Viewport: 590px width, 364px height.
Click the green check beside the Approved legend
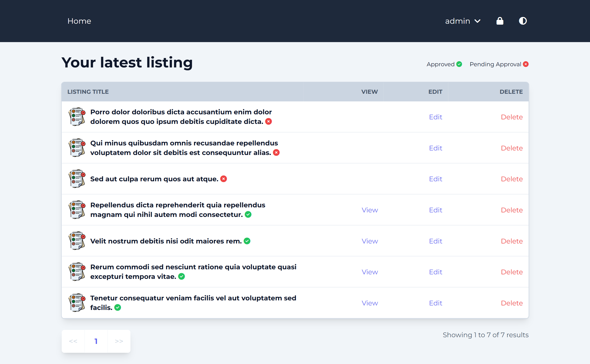459,64
